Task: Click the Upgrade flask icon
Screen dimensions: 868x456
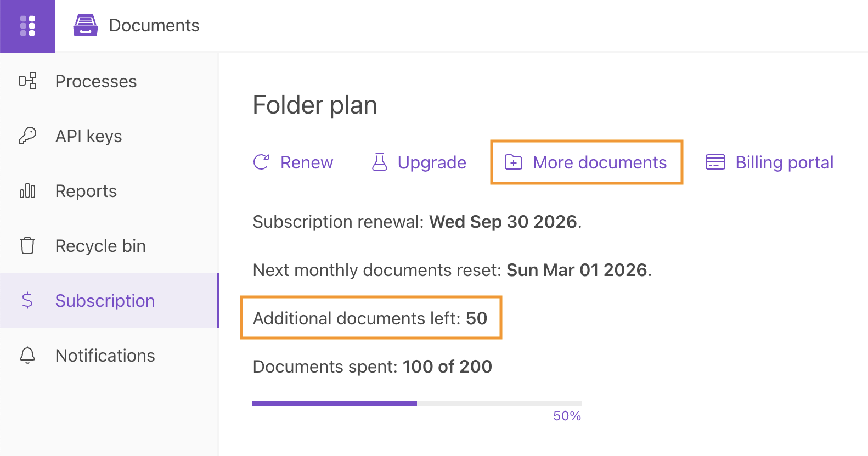Action: tap(380, 162)
